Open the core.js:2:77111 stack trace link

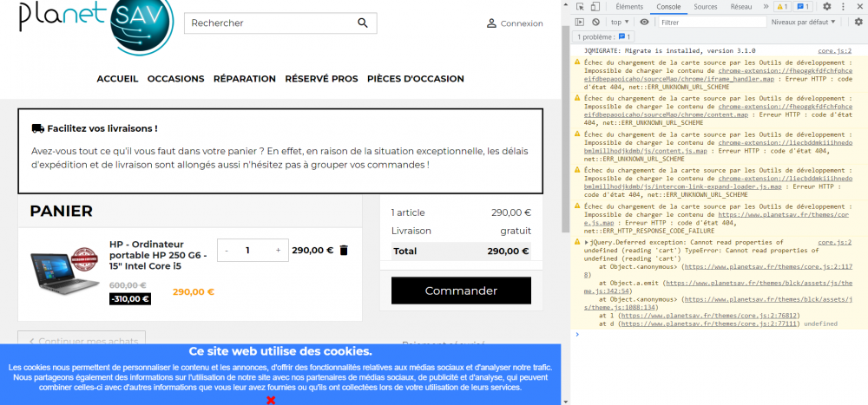tap(710, 323)
